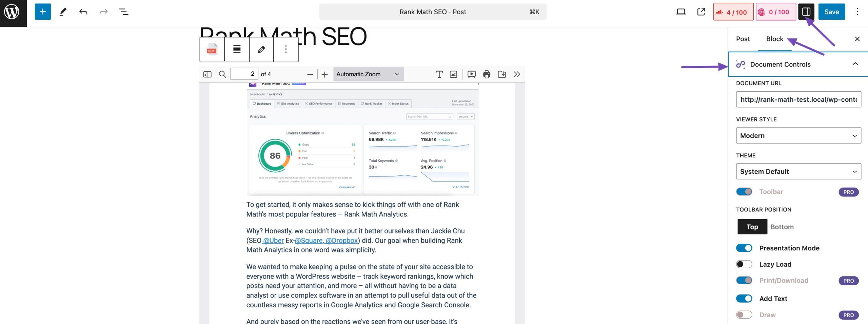The image size is (868, 324).
Task: Set toolbar position to Bottom
Action: click(782, 227)
